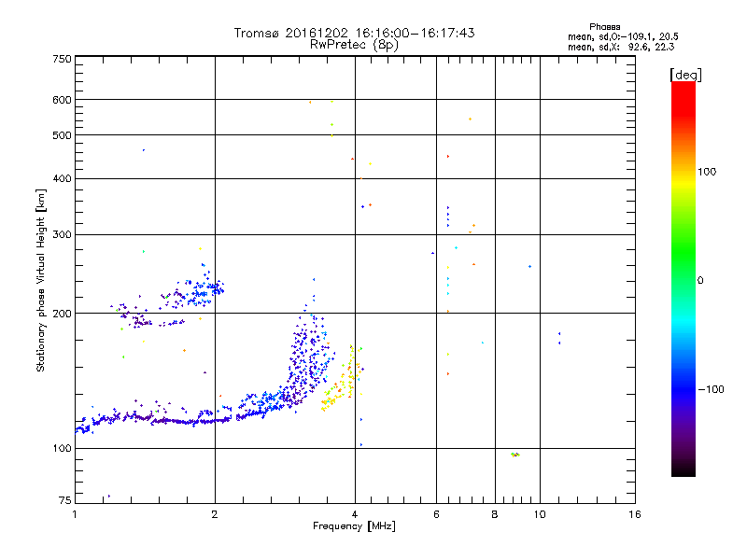Image resolution: width=747 pixels, height=560 pixels.
Task: Click the yellow-orange echo cluster near 4 MHz
Action: point(342,379)
